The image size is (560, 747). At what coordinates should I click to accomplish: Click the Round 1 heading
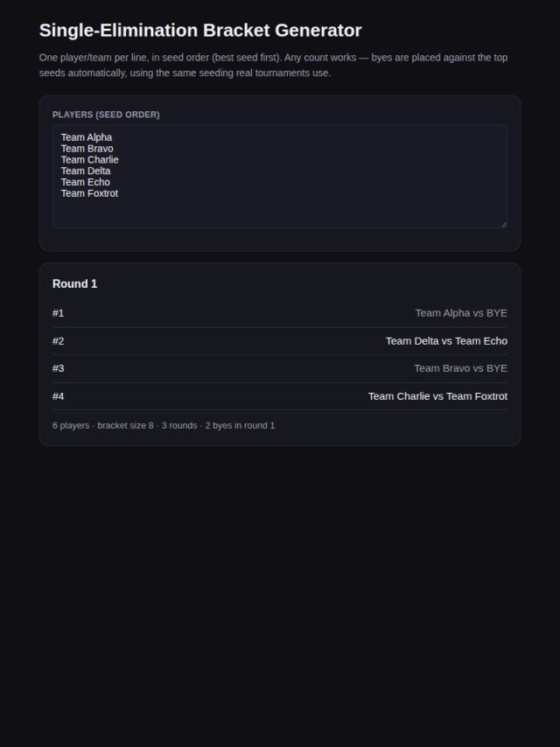pos(75,284)
